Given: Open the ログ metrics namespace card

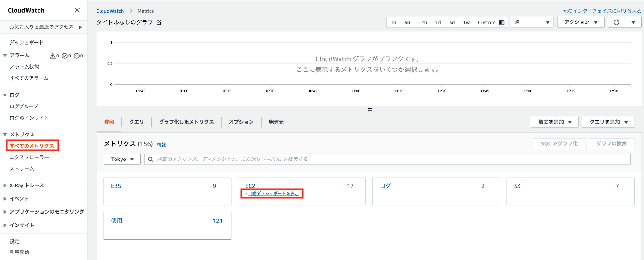Looking at the screenshot, I should click(436, 191).
